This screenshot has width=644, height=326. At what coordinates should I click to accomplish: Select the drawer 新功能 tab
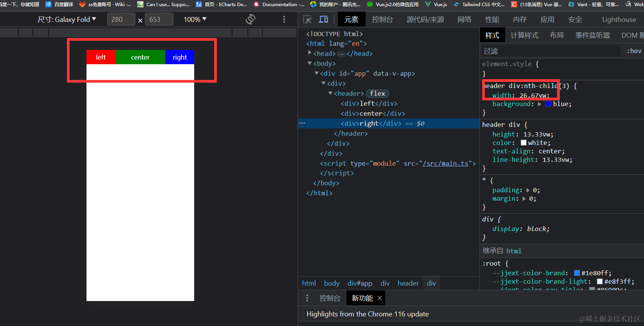[x=362, y=298]
